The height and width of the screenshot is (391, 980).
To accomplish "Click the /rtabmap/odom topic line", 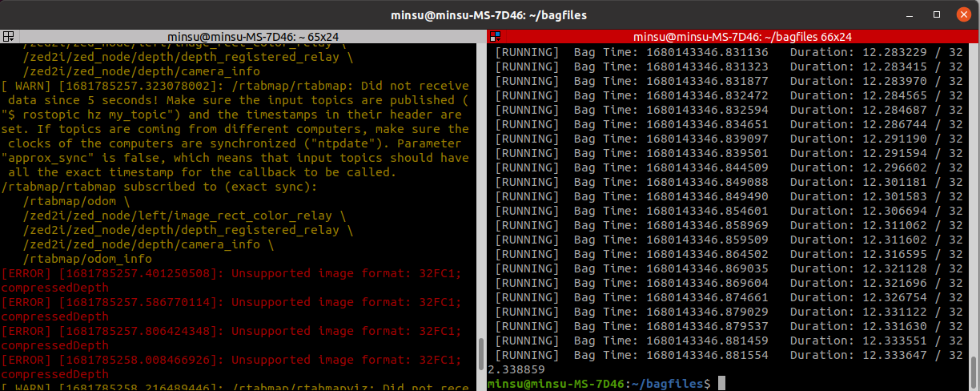I will pos(70,201).
